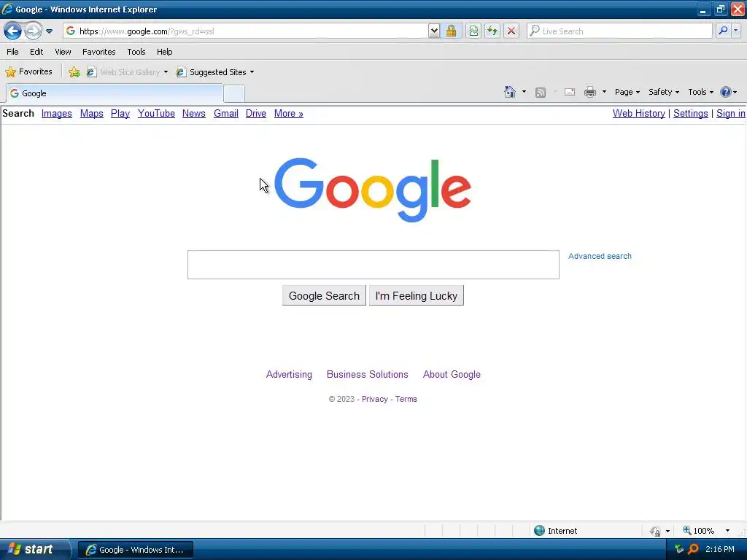Open the Terms link
The image size is (747, 560).
coord(406,399)
